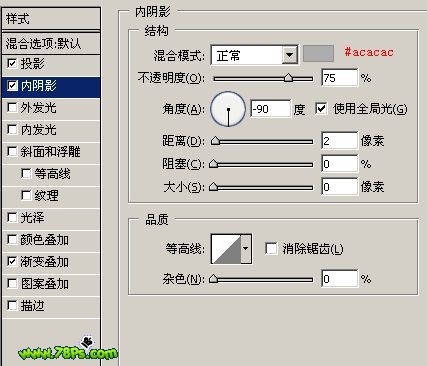Click the 杂色 noise value field

pos(340,278)
